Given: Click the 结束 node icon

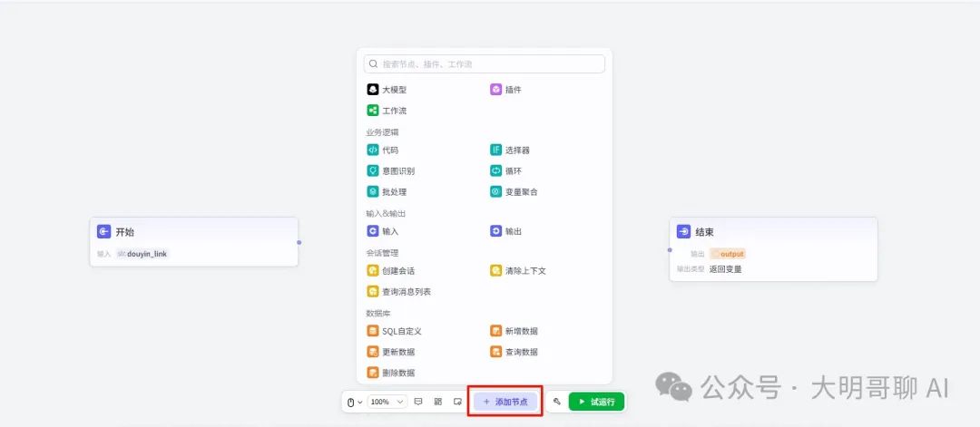Looking at the screenshot, I should 684,231.
